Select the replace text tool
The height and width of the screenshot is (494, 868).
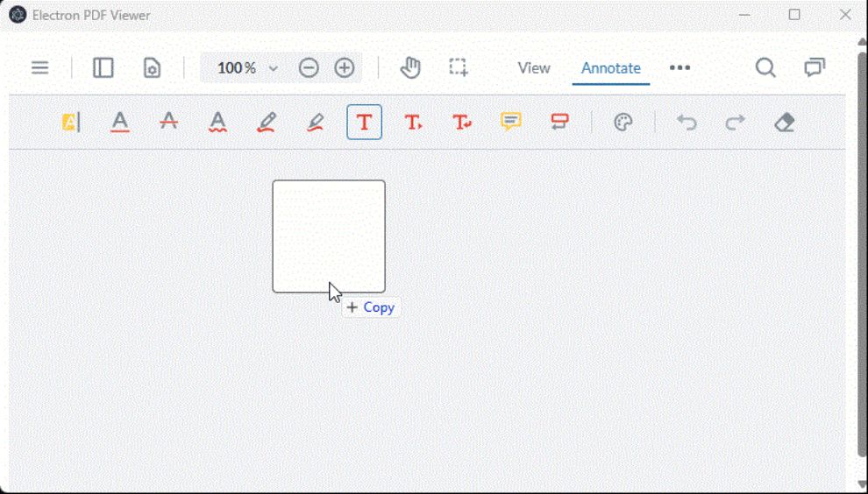[x=462, y=122]
